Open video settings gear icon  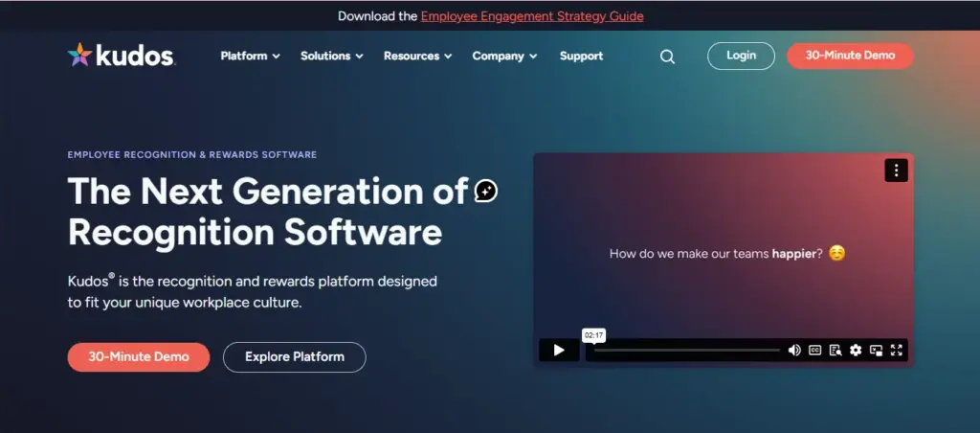pyautogui.click(x=856, y=351)
